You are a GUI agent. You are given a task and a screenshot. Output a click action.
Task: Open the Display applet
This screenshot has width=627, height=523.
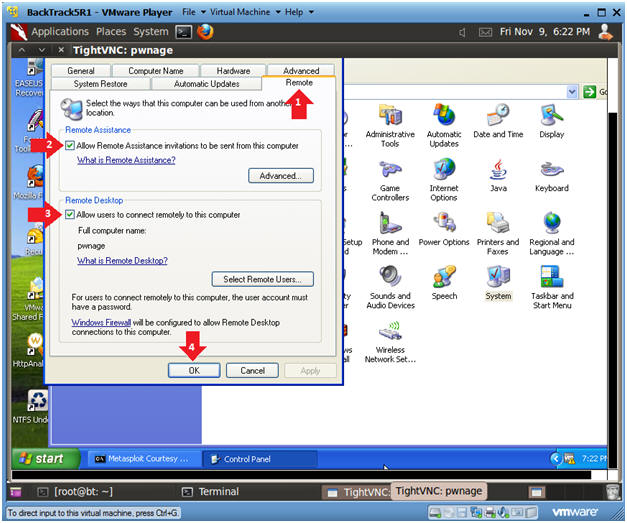tap(551, 121)
